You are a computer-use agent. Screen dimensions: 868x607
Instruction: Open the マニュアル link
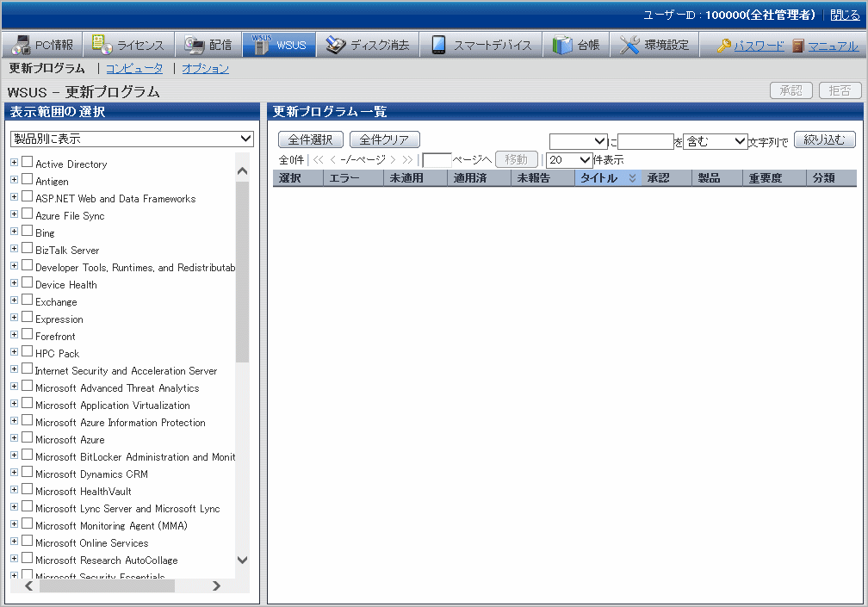click(x=834, y=46)
